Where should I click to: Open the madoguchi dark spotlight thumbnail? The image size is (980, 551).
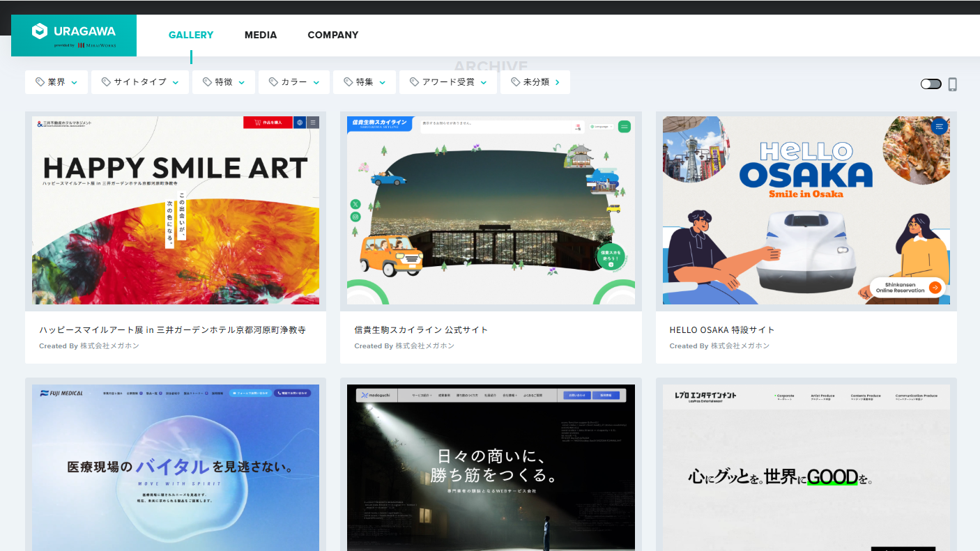[x=491, y=467]
